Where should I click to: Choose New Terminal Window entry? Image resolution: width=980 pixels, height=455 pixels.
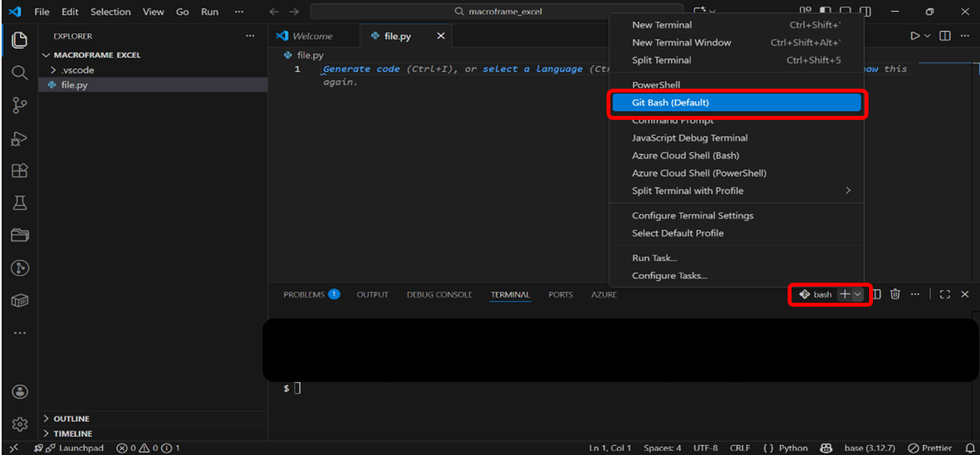click(x=736, y=42)
